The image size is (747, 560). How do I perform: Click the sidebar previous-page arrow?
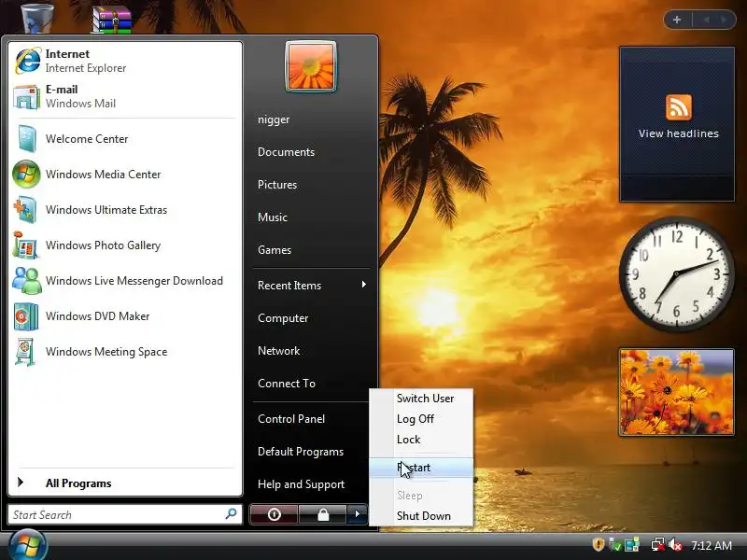pos(706,20)
